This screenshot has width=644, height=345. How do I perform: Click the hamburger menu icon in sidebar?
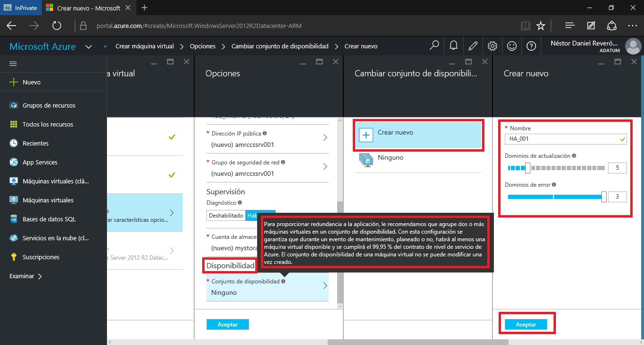pyautogui.click(x=13, y=64)
